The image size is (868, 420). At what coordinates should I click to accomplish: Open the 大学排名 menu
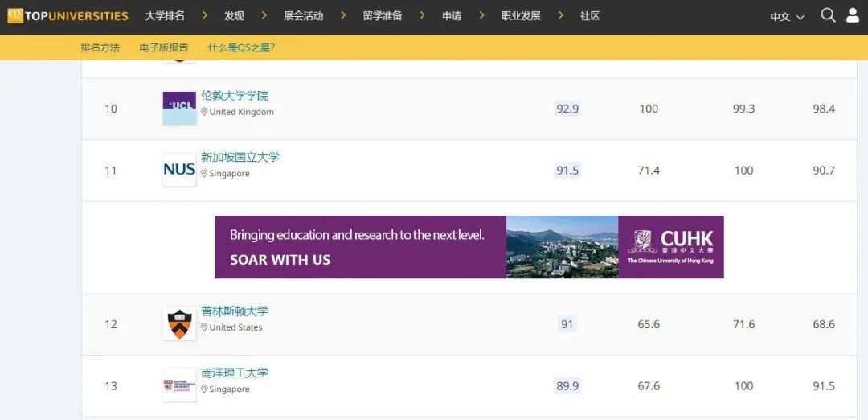(x=165, y=16)
